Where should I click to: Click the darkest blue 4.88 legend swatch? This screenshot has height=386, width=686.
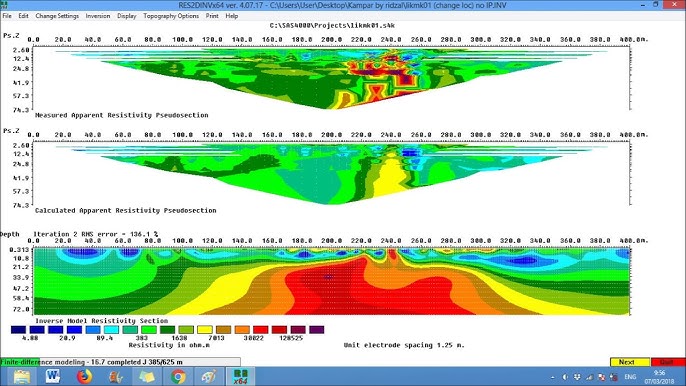pyautogui.click(x=18, y=330)
